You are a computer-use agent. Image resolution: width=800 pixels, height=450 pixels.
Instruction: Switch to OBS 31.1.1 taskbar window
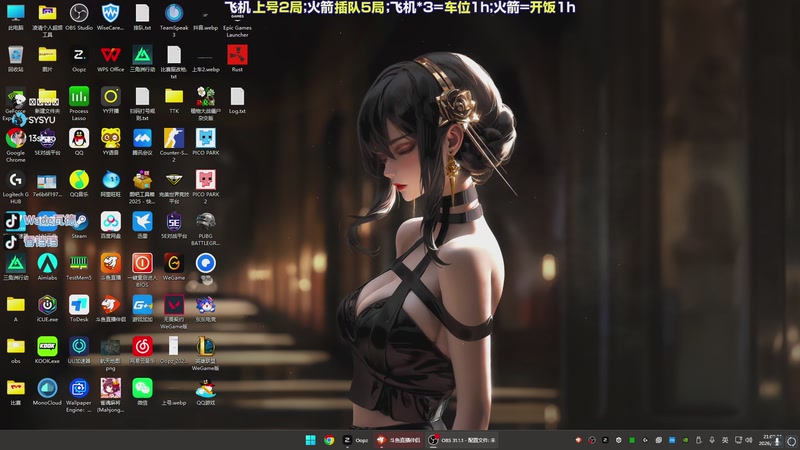462,440
